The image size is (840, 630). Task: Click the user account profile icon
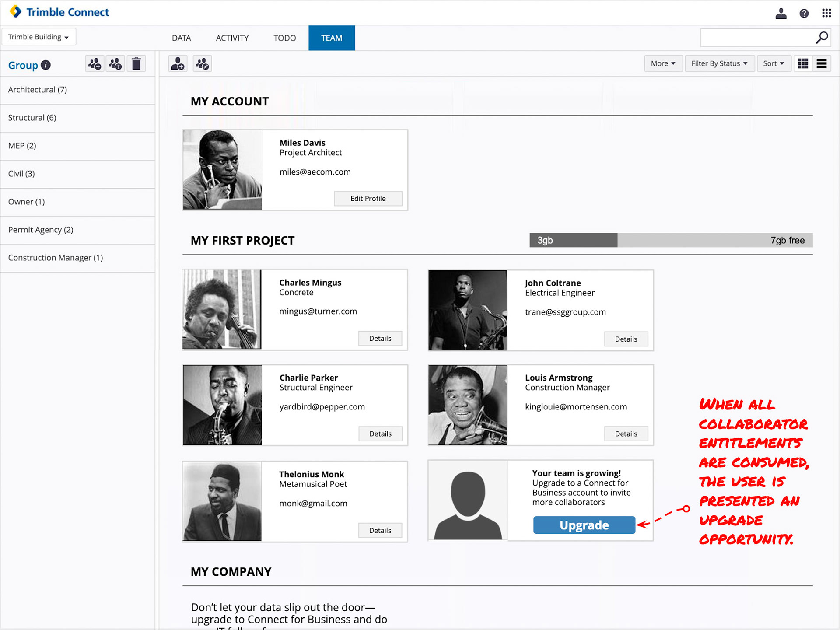pyautogui.click(x=781, y=13)
